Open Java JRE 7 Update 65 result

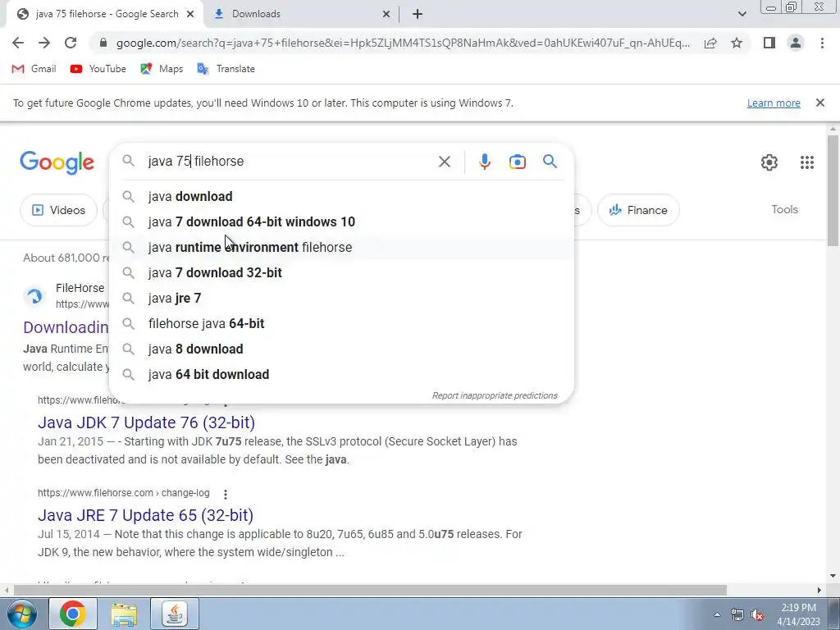tap(146, 515)
